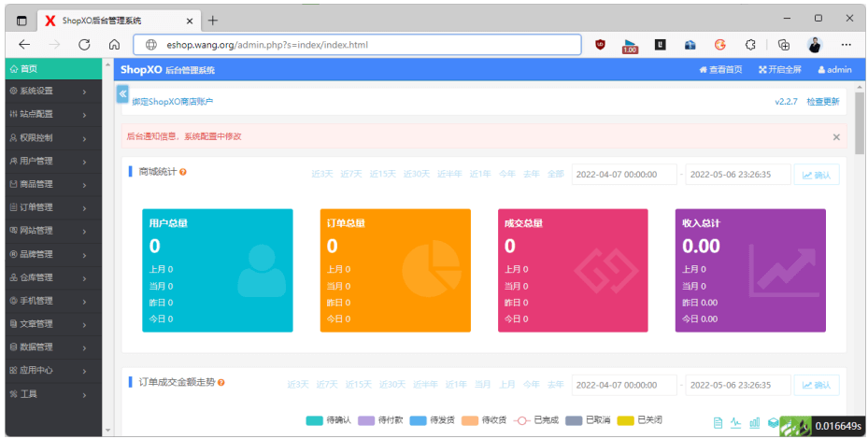This screenshot has width=868, height=439.
Task: Click the 检查更新 link
Action: 823,102
